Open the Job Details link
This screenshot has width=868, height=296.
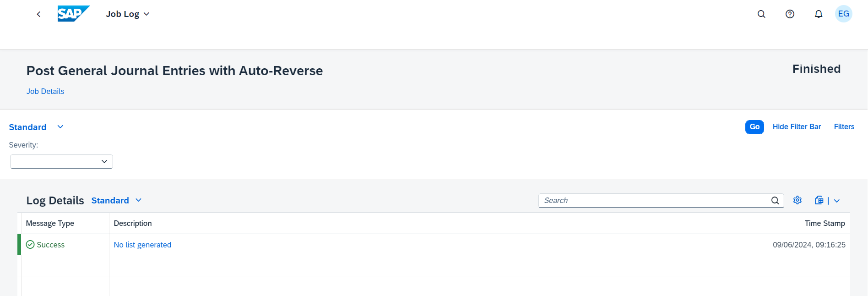point(45,91)
